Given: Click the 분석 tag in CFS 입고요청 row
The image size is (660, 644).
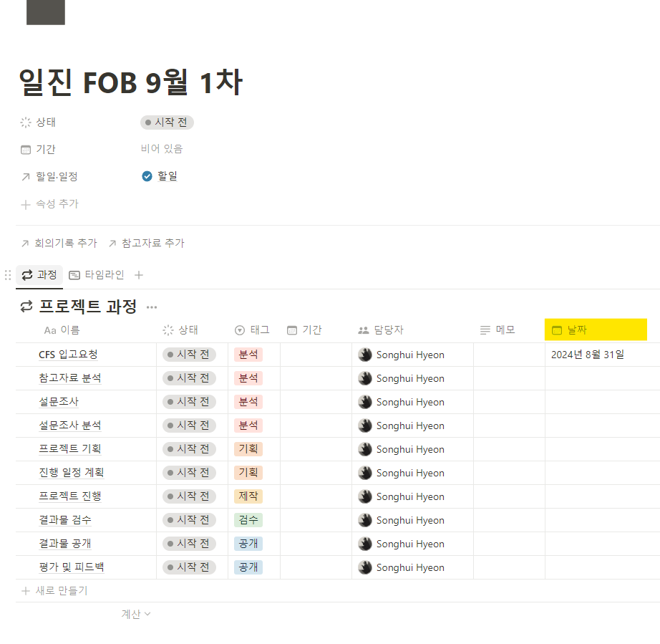Looking at the screenshot, I should 248,355.
